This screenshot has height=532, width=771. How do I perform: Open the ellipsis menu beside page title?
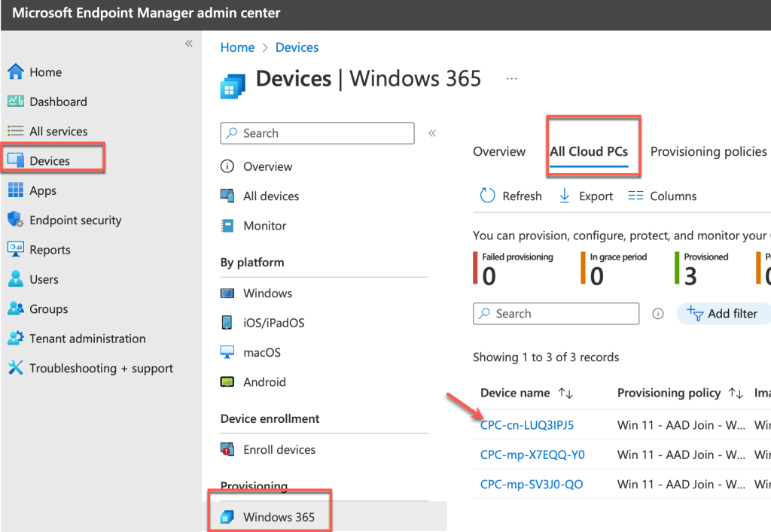coord(512,78)
